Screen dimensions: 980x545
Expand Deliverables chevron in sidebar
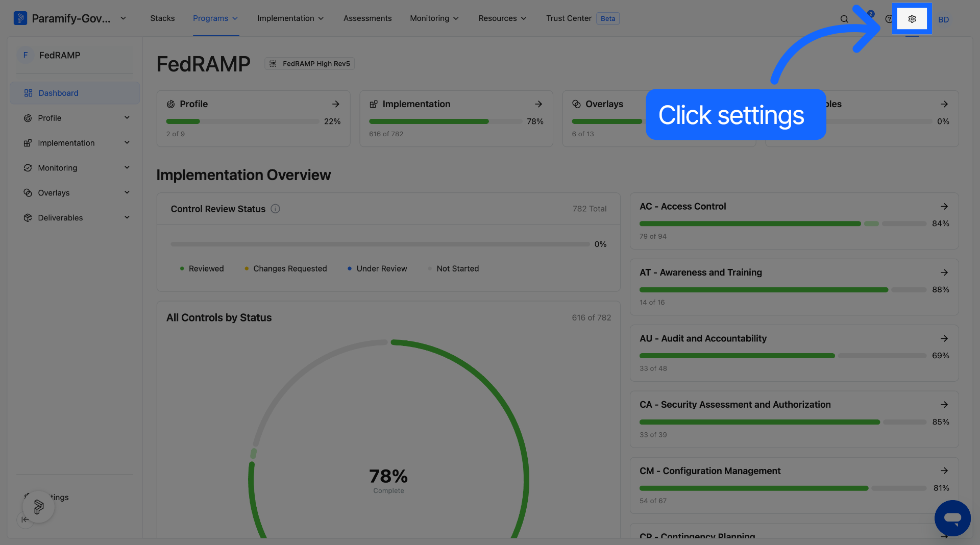point(127,218)
